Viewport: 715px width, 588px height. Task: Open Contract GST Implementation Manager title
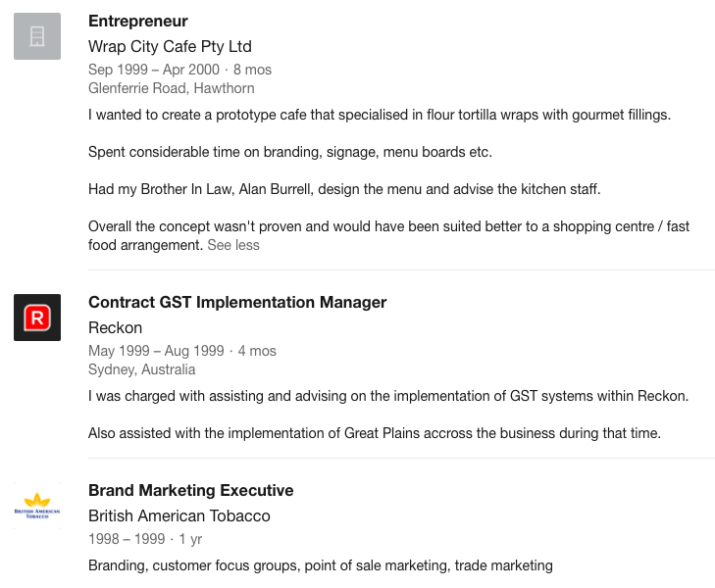237,303
